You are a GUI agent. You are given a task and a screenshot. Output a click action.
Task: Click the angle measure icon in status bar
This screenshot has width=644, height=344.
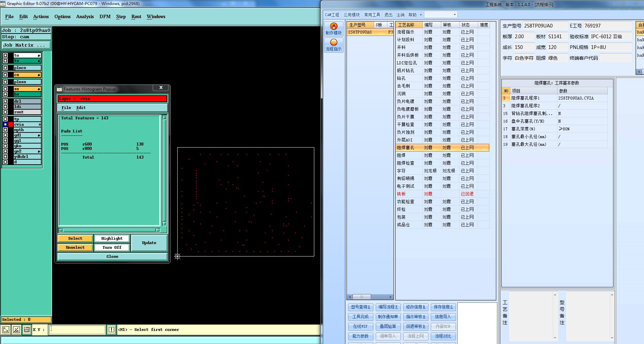pos(16,330)
